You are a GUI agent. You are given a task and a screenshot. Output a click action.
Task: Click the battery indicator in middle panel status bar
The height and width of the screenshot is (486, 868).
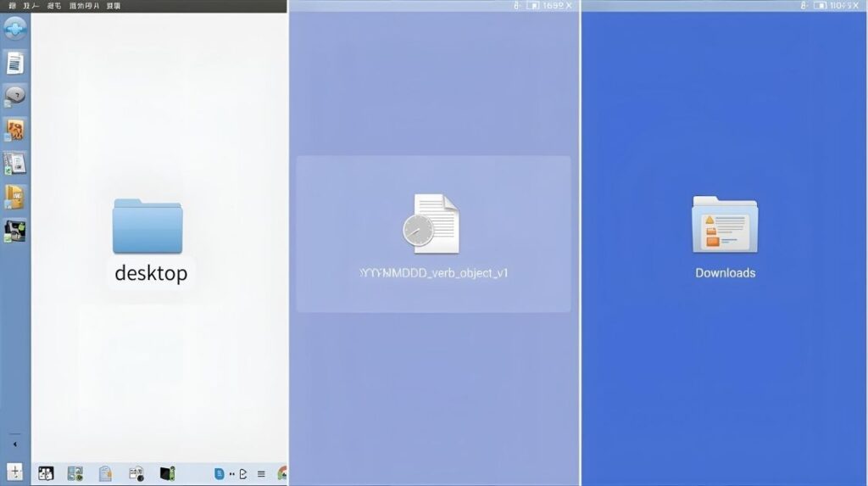pos(532,5)
